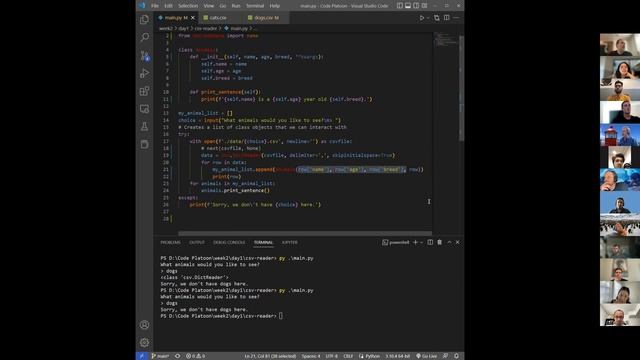
Task: Switch to the main.py editor tab
Action: (x=176, y=18)
